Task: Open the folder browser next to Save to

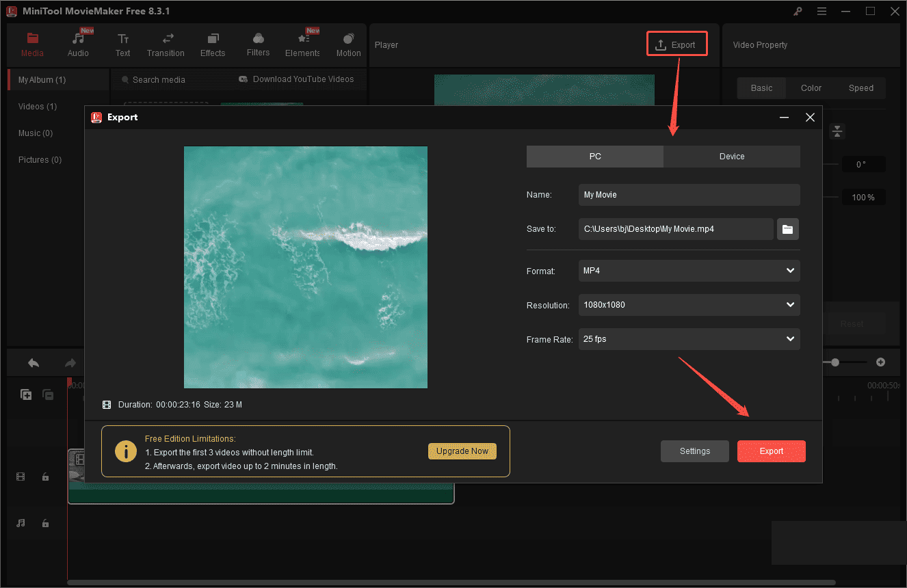Action: [x=787, y=229]
